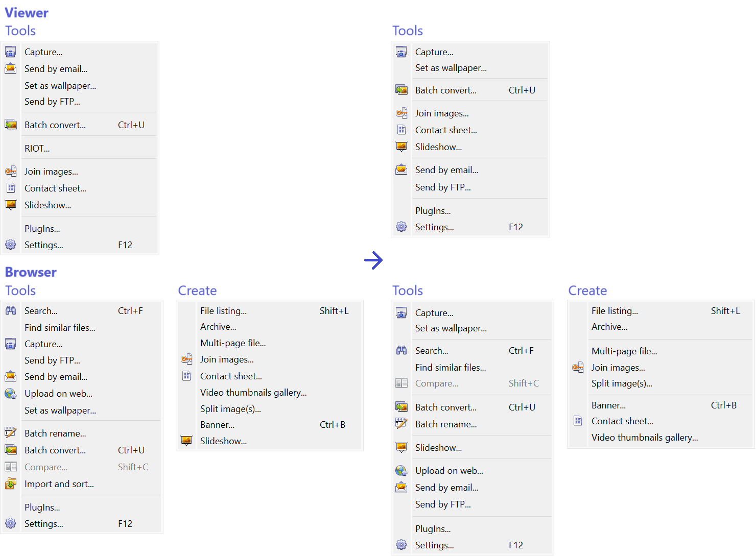Viewport: 756px width, 556px height.
Task: Click the Slideshow icon in the Create menu
Action: [186, 441]
